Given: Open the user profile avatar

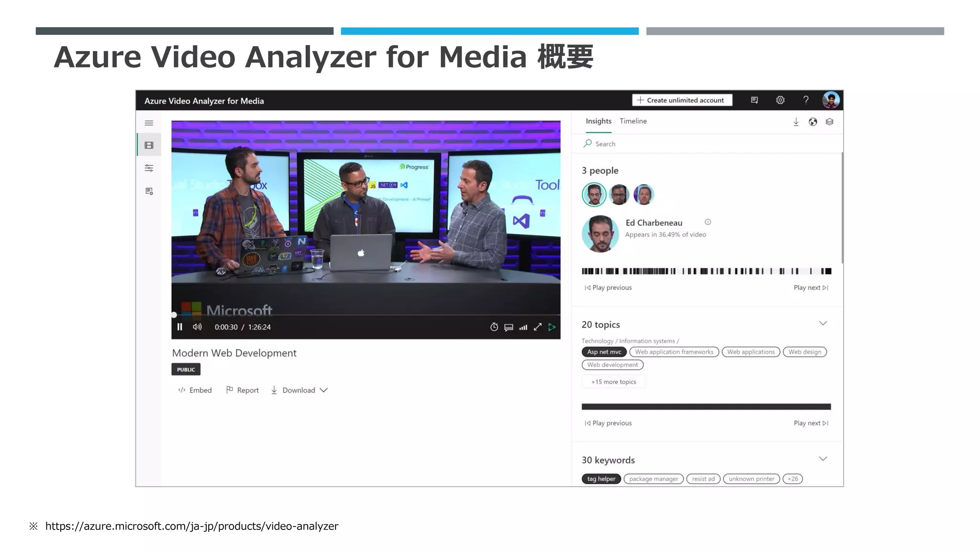Looking at the screenshot, I should [831, 100].
